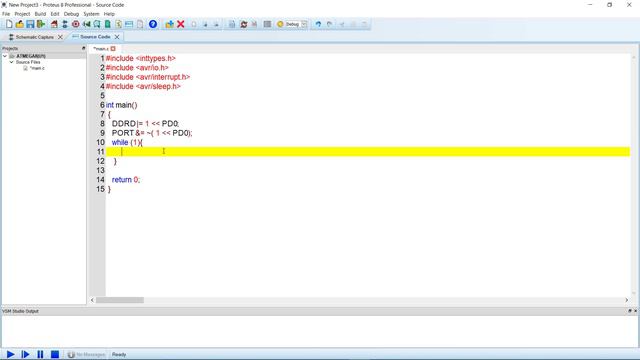The height and width of the screenshot is (360, 640).
Task: Click the '#include <avr/sleep.h>' line
Action: click(143, 86)
